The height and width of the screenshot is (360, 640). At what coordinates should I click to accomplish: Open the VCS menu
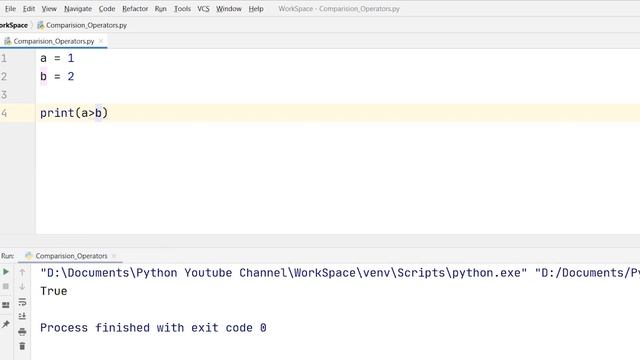[203, 9]
